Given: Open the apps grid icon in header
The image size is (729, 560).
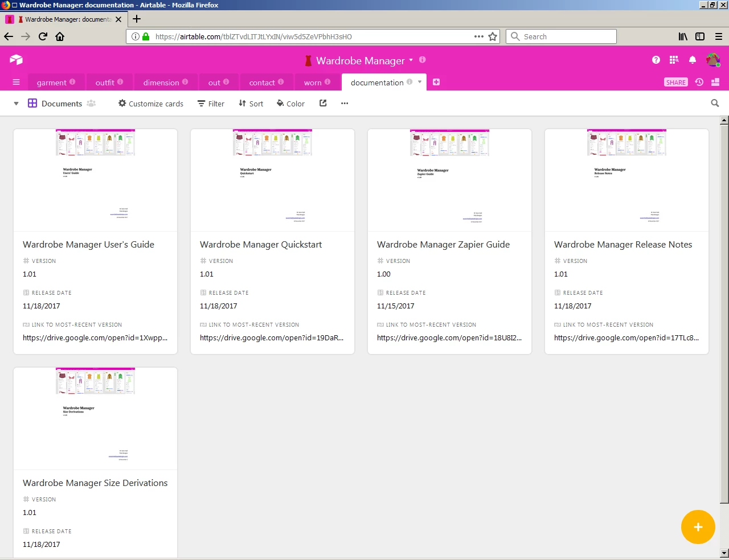Looking at the screenshot, I should [x=674, y=60].
